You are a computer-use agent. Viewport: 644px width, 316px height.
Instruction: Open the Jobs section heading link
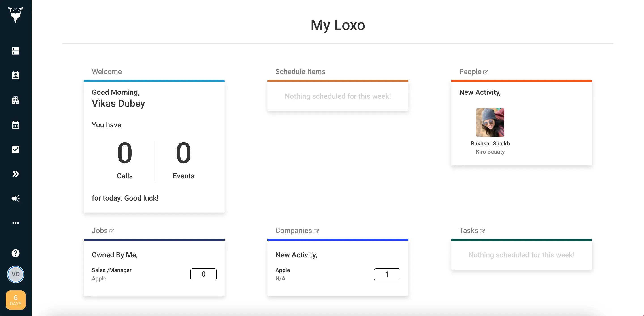coord(100,231)
